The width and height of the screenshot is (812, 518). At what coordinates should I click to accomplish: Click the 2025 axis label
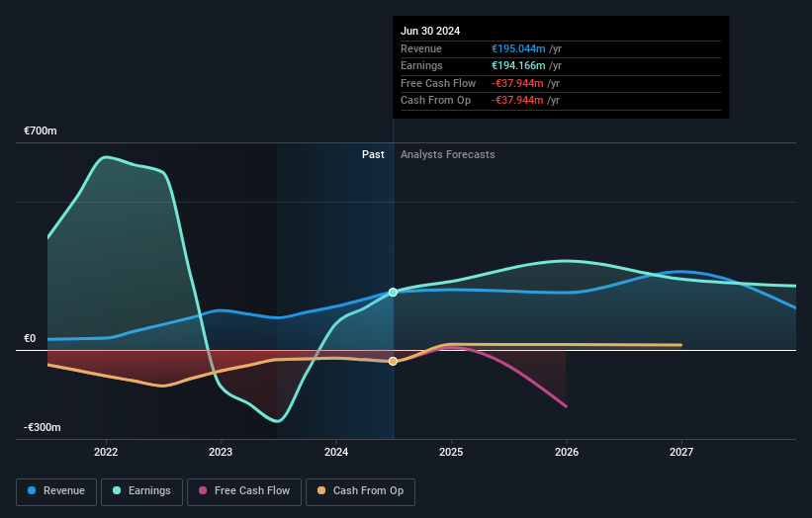coord(451,453)
